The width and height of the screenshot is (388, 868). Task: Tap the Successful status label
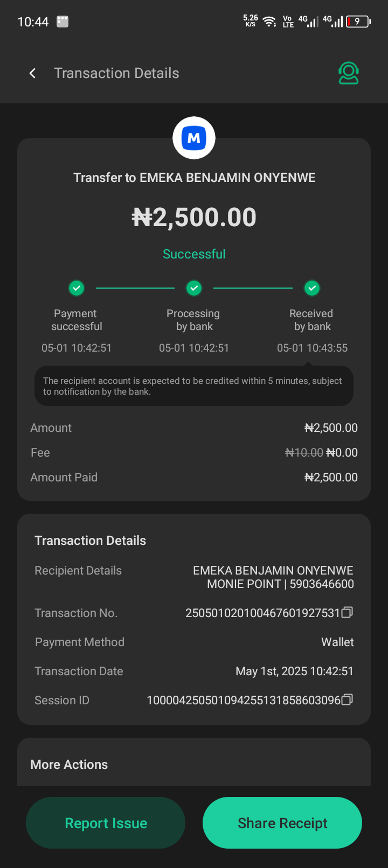click(194, 254)
